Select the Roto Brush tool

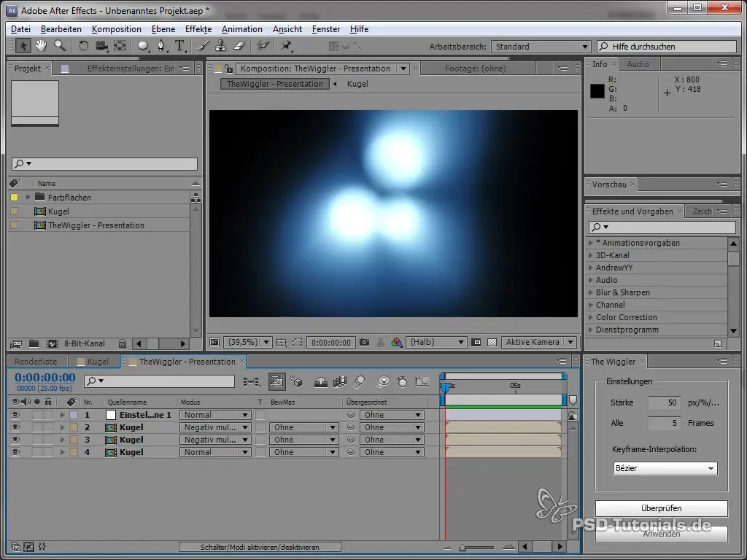[263, 46]
